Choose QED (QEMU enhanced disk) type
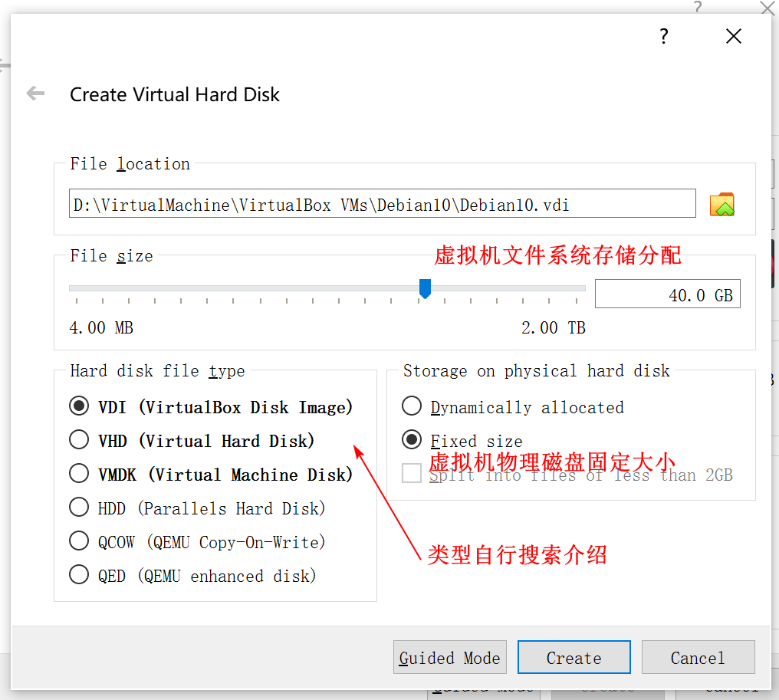 pyautogui.click(x=192, y=576)
